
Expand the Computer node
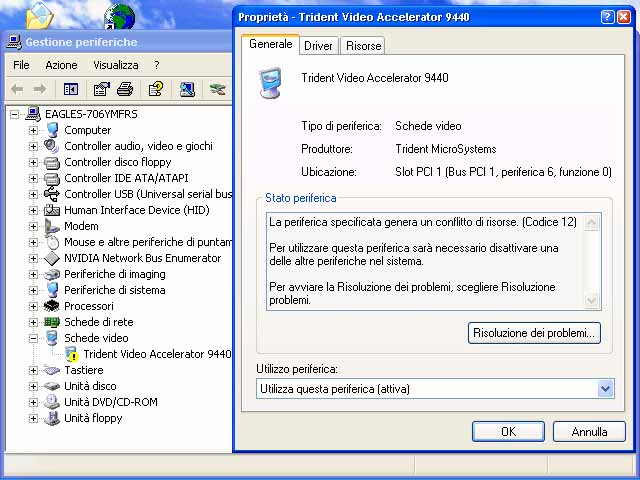[x=33, y=130]
